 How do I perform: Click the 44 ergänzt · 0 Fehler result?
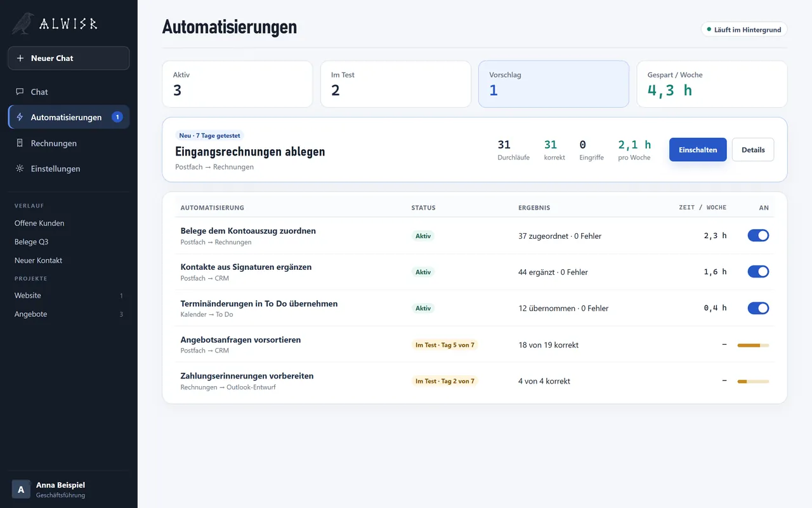tap(553, 272)
